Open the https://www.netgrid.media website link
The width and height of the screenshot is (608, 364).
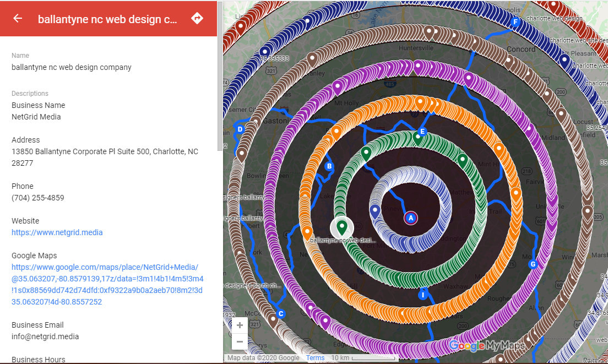click(x=57, y=232)
